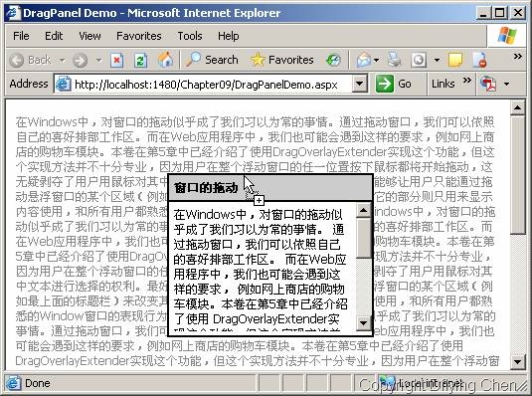The image size is (532, 396).
Task: Click the Forward navigation arrow icon
Action: click(x=81, y=61)
